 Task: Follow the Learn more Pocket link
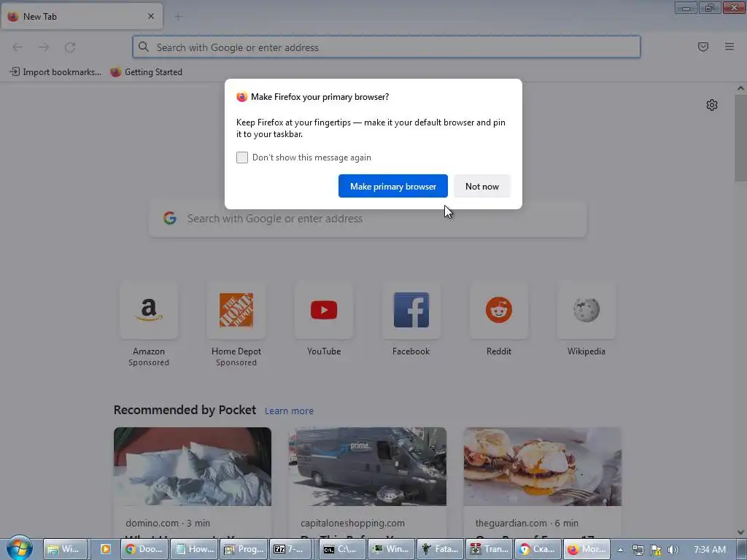tap(289, 411)
